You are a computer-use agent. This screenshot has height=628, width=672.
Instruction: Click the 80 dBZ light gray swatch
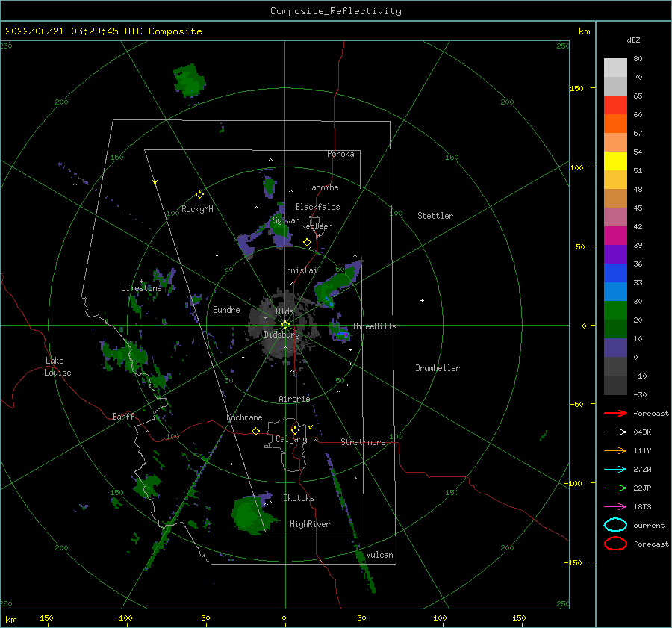point(615,67)
